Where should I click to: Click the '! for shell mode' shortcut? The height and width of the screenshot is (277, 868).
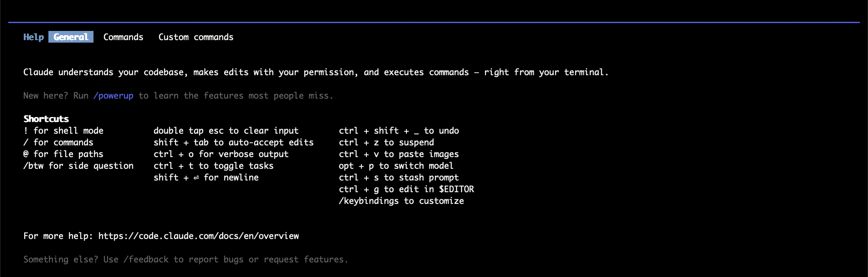[x=63, y=131]
